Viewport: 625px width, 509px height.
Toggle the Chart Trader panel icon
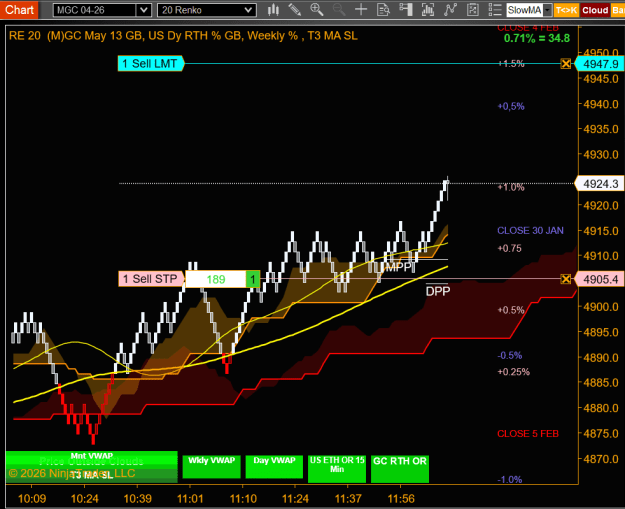[x=405, y=10]
